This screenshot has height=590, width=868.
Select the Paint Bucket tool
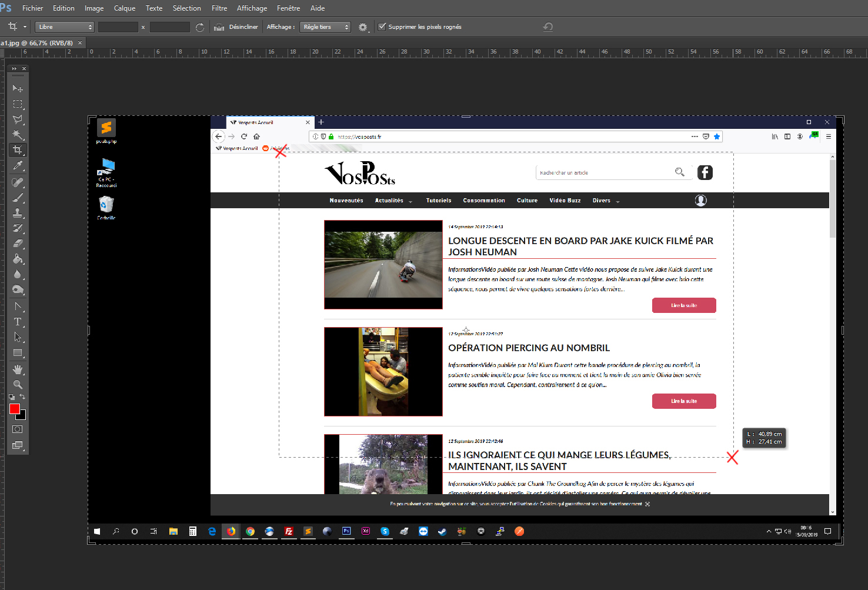(x=18, y=259)
